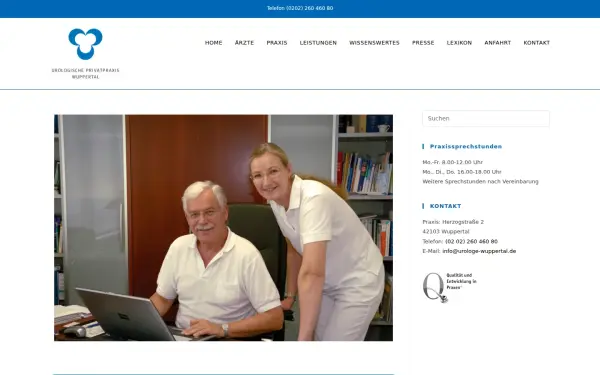Image resolution: width=600 pixels, height=375 pixels.
Task: Click the sidebar phone number (02 02) 260 460 80
Action: 471,241
